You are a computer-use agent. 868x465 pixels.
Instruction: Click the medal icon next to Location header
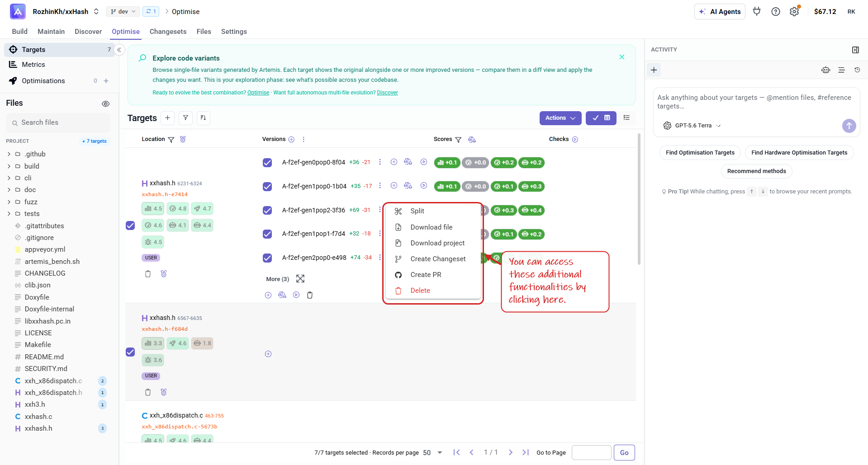183,139
